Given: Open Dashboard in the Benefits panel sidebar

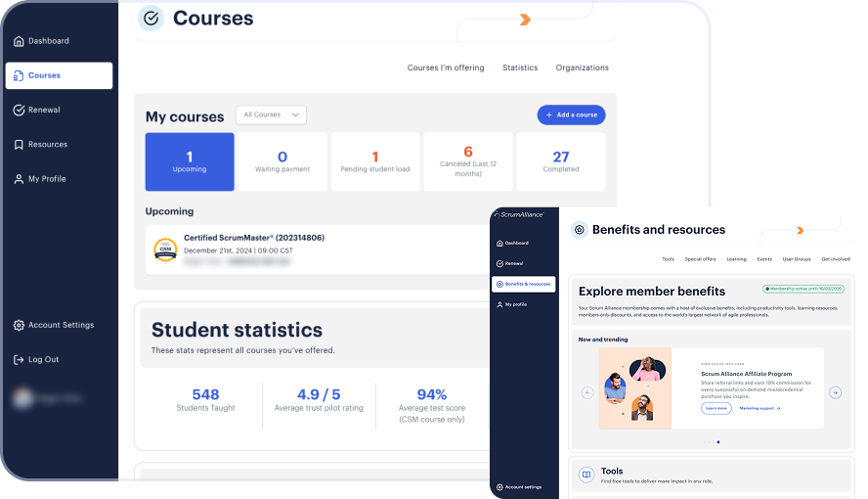Looking at the screenshot, I should 512,243.
